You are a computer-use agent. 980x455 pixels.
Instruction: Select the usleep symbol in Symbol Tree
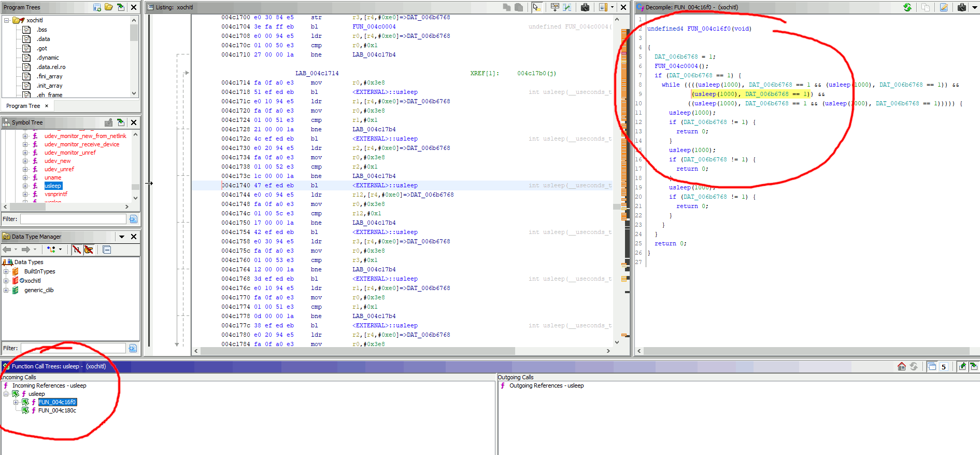(53, 186)
